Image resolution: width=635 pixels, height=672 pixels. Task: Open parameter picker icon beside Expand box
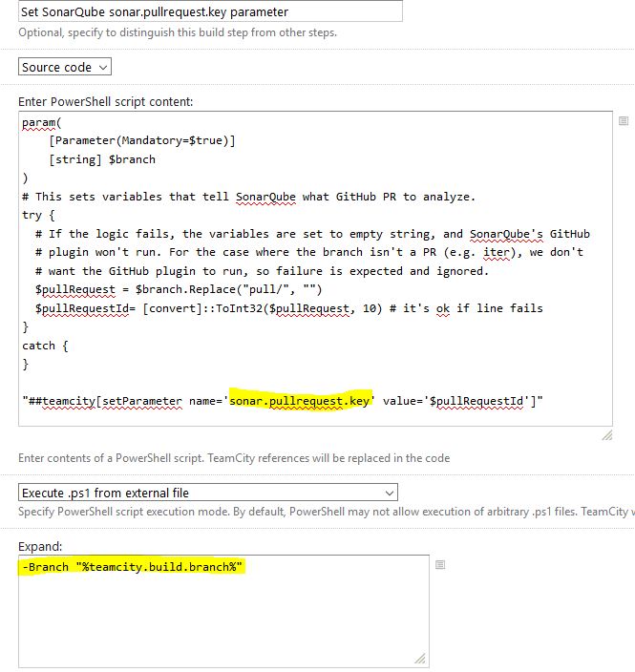(x=440, y=565)
